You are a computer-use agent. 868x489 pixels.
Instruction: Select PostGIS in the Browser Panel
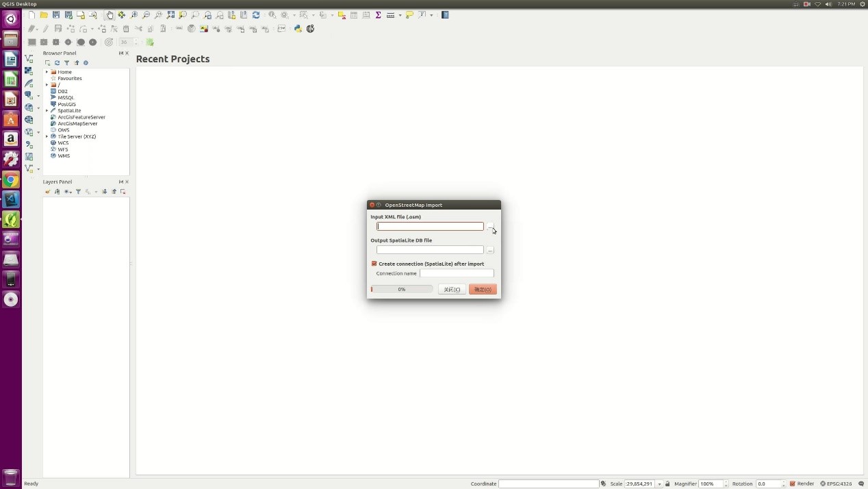66,104
